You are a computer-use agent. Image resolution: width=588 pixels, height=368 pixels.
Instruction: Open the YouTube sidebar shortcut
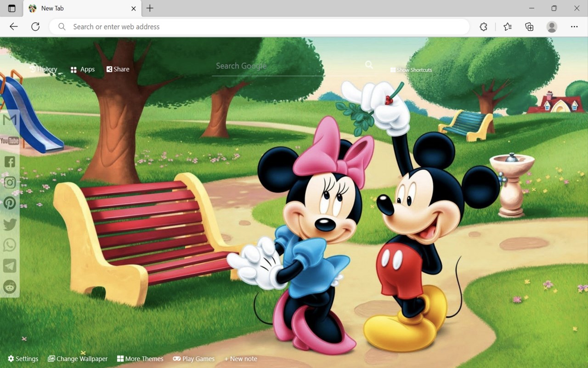click(10, 141)
